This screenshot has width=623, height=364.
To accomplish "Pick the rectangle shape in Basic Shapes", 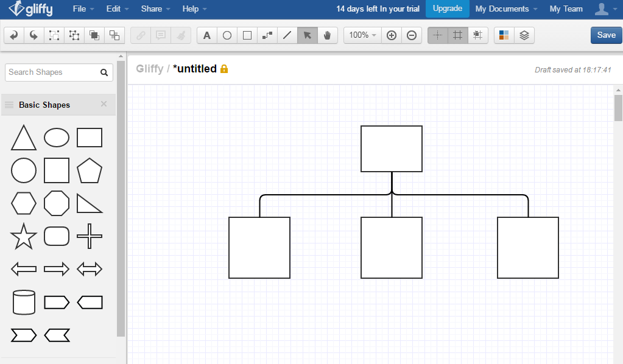I will 90,138.
